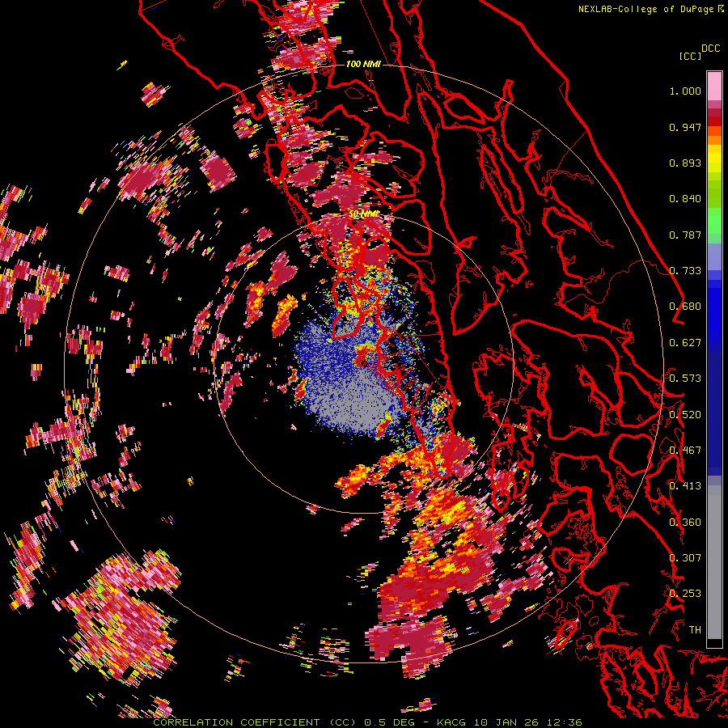Click the 0.893 scale value

pos(685,163)
